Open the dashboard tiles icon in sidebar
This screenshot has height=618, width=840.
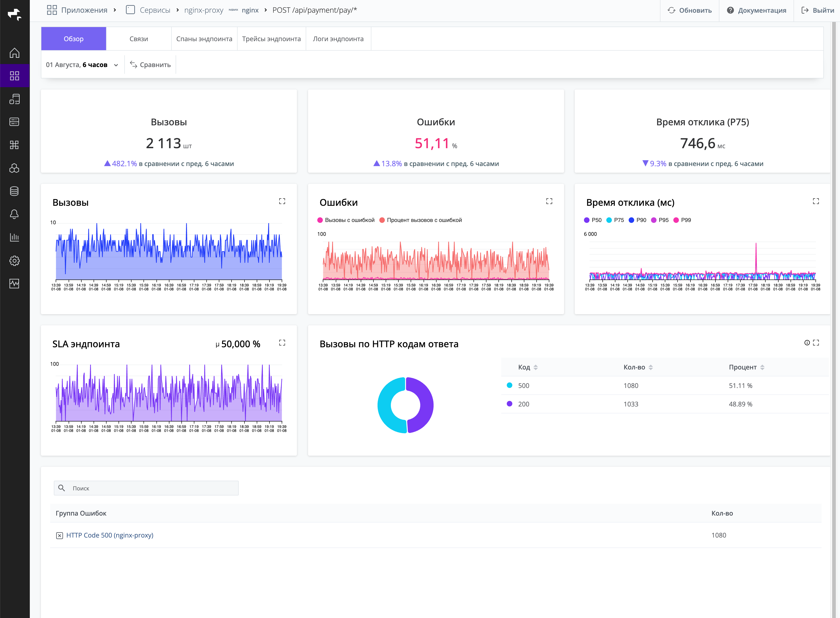15,145
